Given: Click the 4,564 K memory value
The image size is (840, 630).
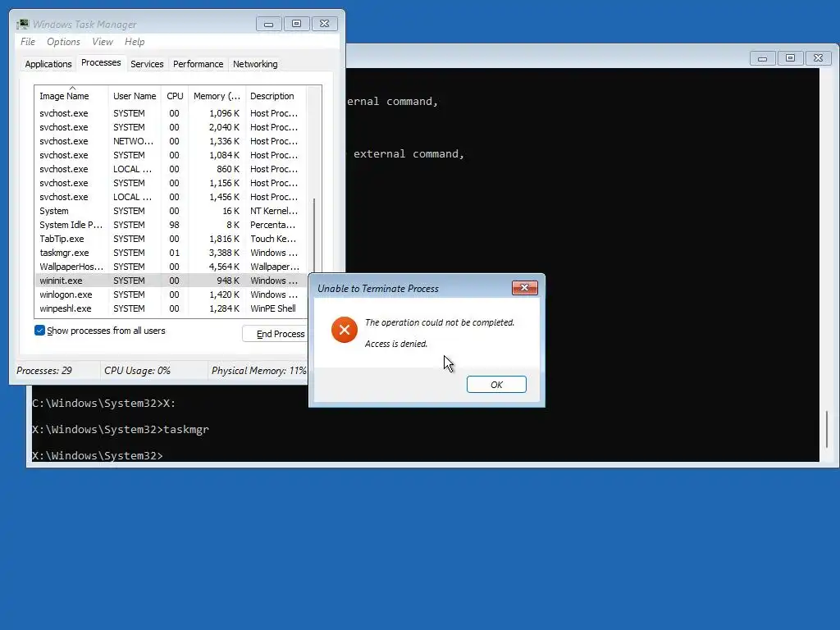Looking at the screenshot, I should click(x=224, y=267).
